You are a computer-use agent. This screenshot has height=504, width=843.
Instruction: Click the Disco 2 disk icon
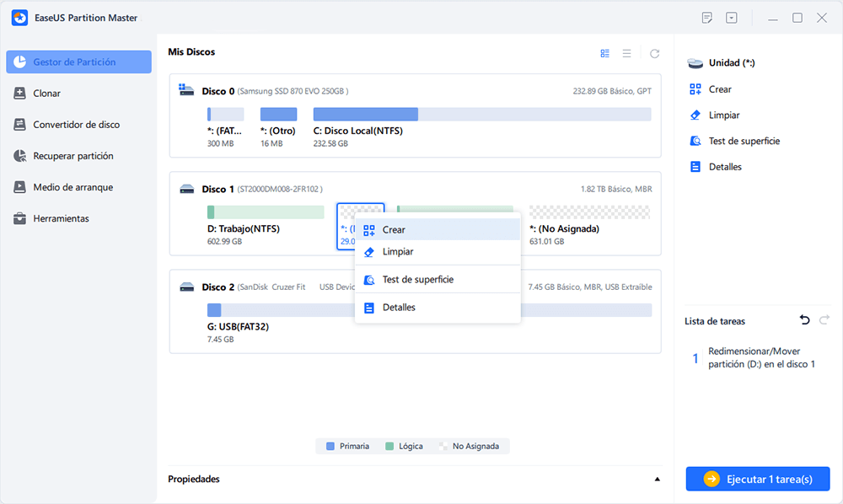click(x=186, y=287)
